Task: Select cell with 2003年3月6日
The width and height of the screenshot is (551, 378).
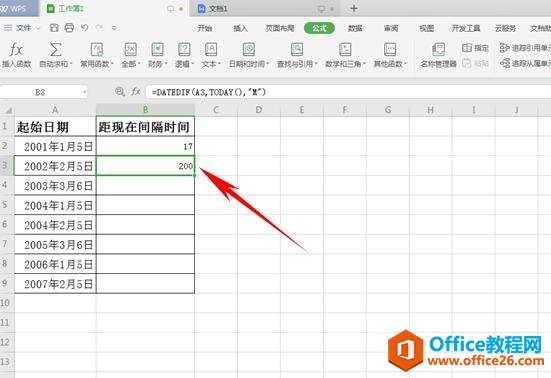Action: point(55,185)
